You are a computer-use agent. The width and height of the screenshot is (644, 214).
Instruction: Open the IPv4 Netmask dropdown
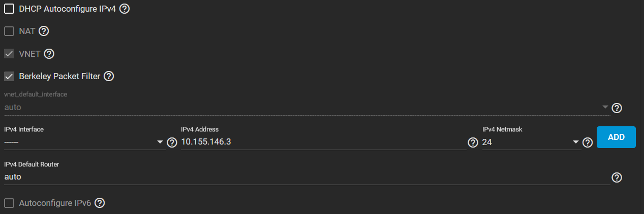tap(531, 142)
